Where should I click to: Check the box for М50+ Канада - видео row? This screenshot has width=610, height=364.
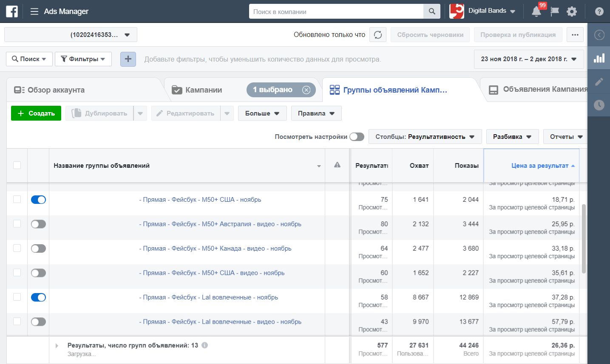point(17,248)
